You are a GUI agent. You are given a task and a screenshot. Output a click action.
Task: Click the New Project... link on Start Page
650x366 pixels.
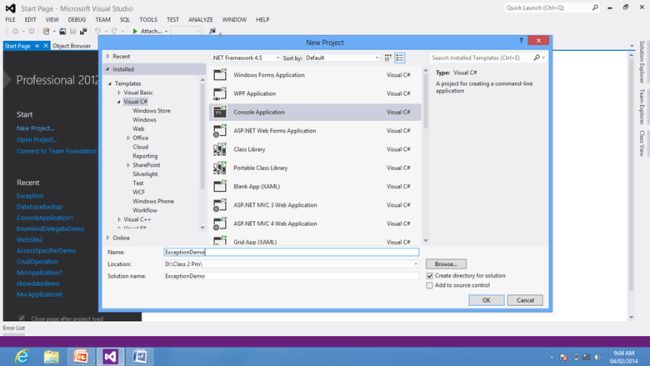pyautogui.click(x=36, y=128)
